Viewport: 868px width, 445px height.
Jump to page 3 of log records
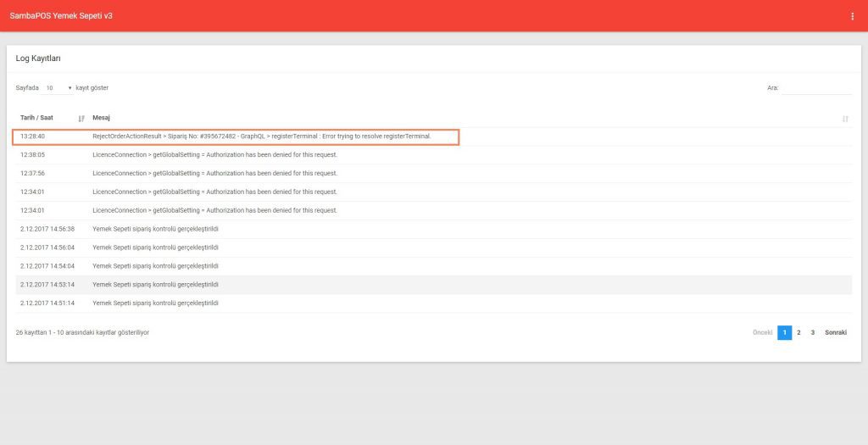(813, 333)
